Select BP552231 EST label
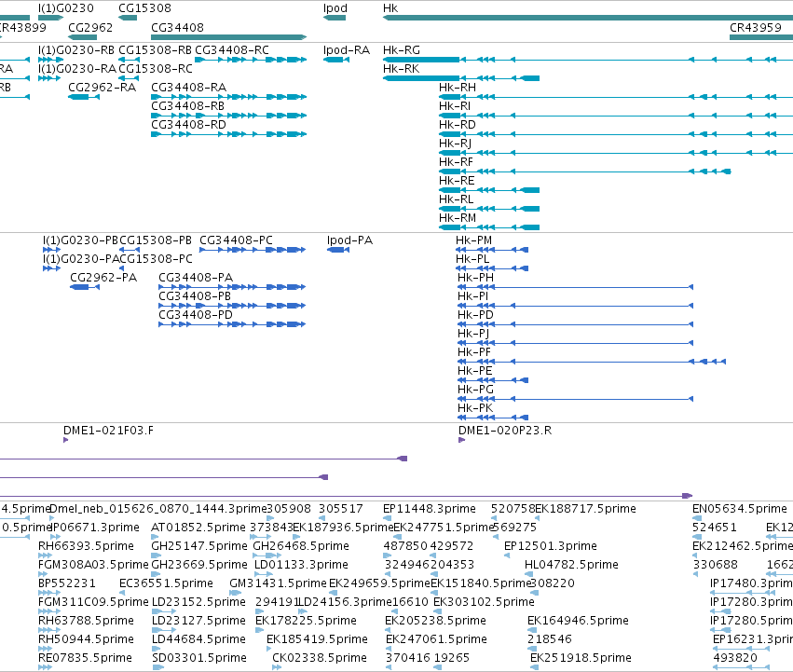Viewport: 793px width, 672px height. click(67, 583)
